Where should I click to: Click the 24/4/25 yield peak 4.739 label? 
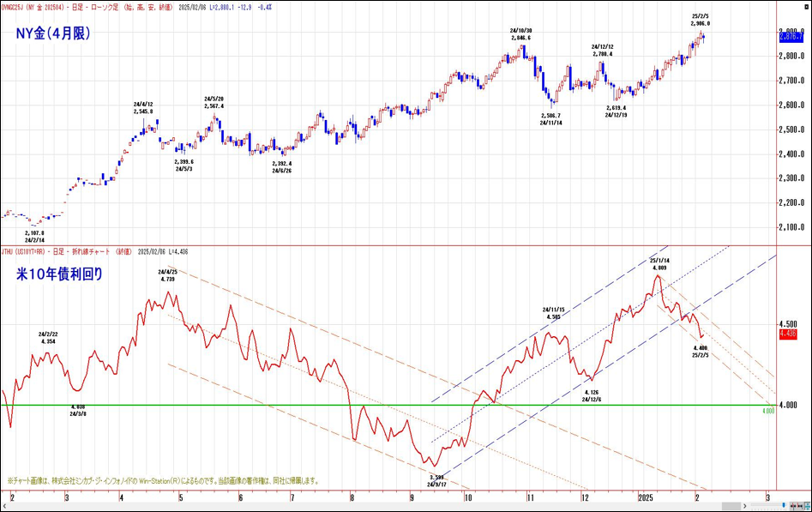(x=167, y=275)
